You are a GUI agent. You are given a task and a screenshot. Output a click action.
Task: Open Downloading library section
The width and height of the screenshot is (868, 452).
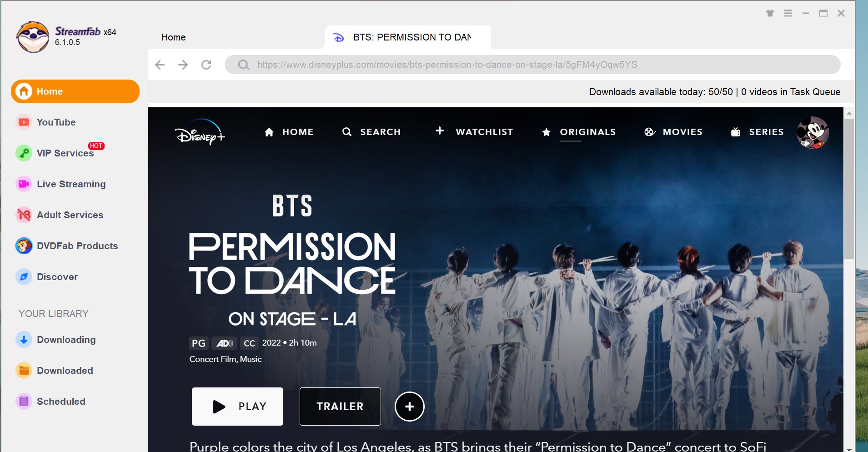coord(66,340)
